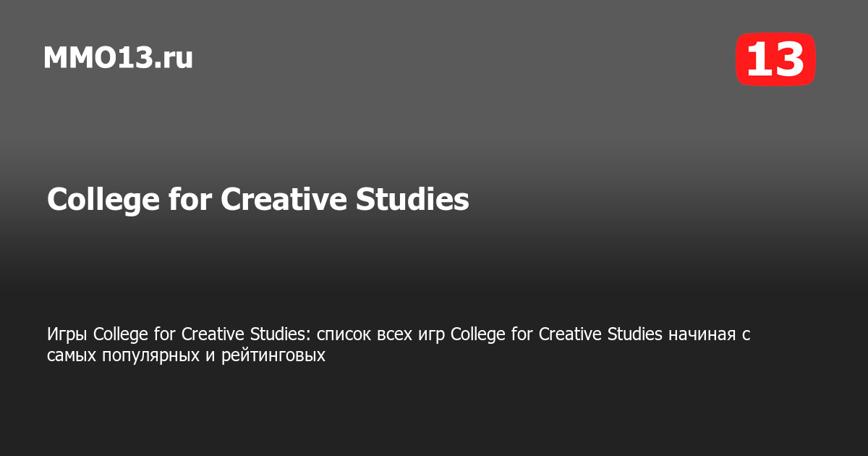Click the word College in the large heading
This screenshot has height=456, width=868.
click(101, 200)
